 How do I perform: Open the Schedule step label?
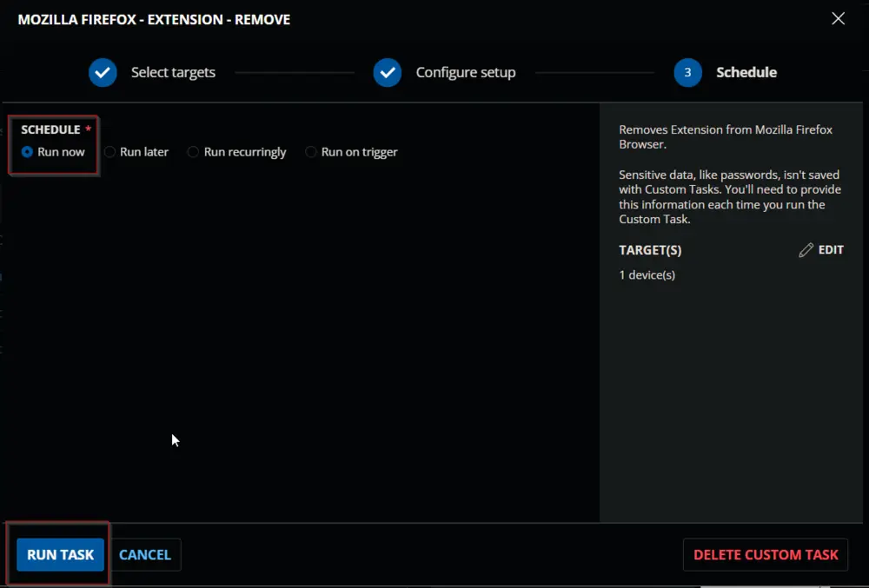tap(746, 73)
